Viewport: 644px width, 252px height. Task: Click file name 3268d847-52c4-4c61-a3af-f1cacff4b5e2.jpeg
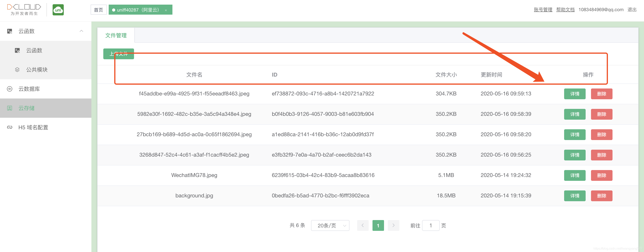click(x=194, y=155)
